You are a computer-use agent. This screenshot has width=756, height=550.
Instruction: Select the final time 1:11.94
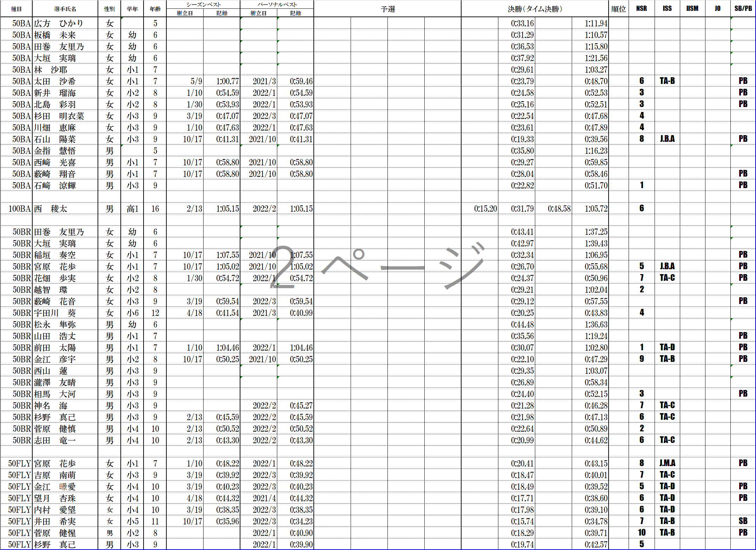click(x=590, y=23)
